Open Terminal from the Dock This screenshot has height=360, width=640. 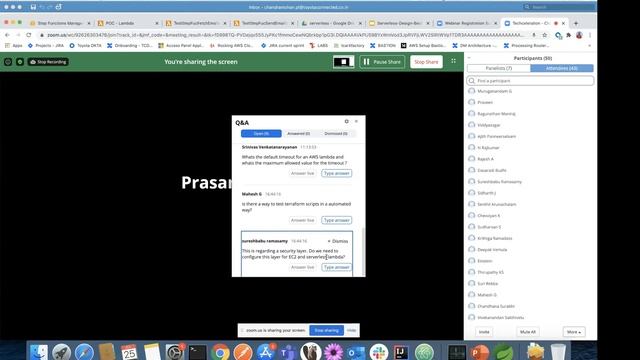click(198, 352)
